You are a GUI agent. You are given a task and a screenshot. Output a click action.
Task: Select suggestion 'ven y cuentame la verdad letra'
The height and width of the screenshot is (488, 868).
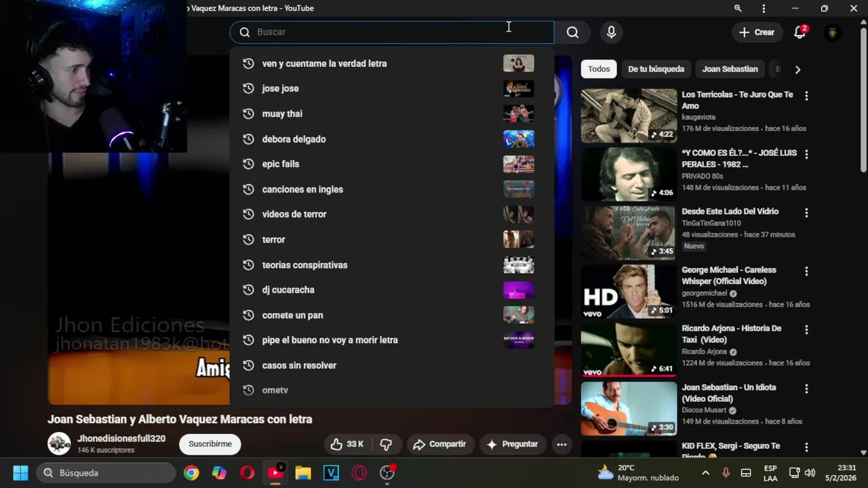pos(324,64)
